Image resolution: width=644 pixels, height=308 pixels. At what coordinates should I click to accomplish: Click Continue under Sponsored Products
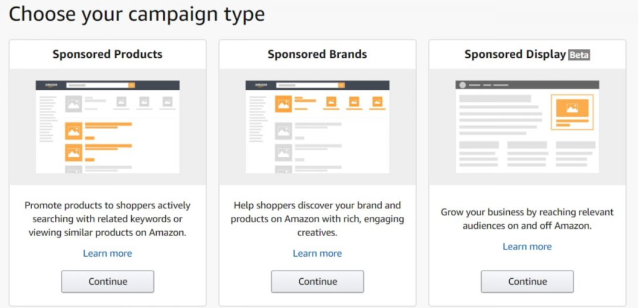[x=107, y=281]
